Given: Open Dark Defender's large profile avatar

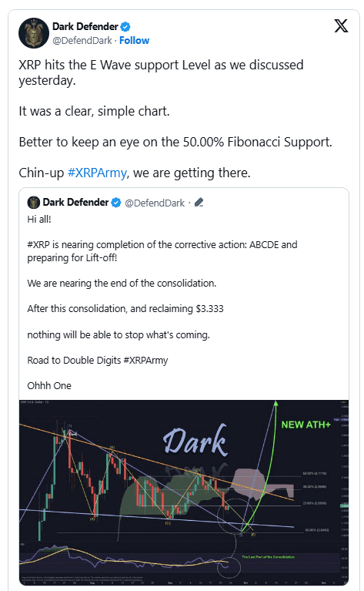Looking at the screenshot, I should [34, 33].
